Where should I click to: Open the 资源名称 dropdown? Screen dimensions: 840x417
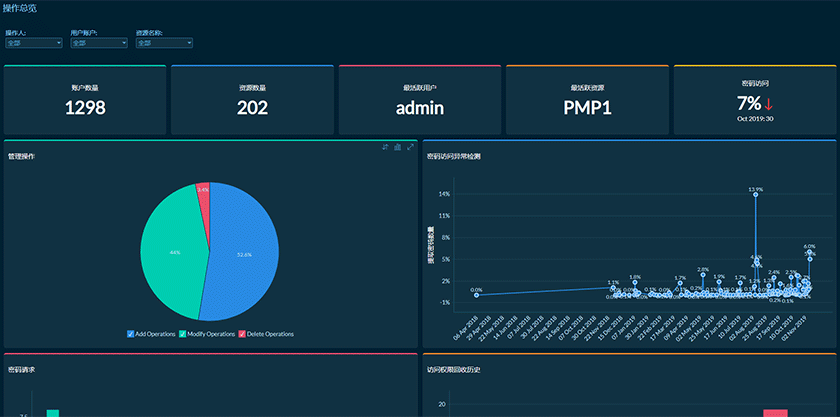click(x=164, y=43)
